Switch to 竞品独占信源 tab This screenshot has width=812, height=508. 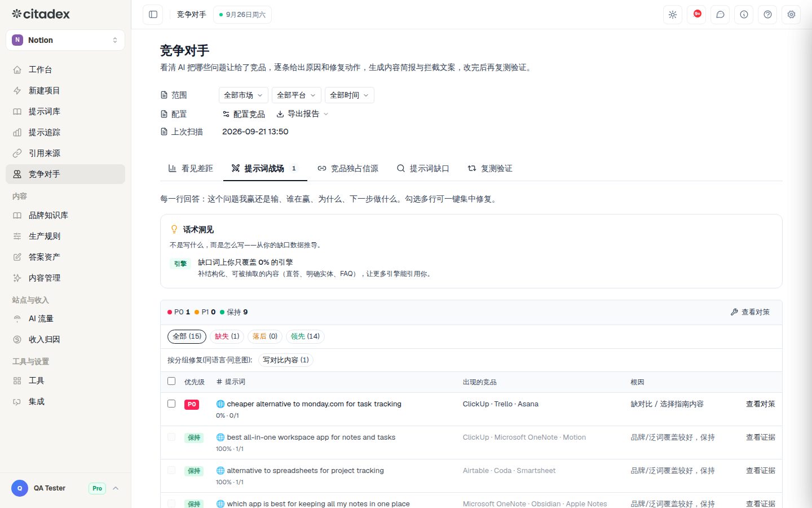tap(348, 168)
